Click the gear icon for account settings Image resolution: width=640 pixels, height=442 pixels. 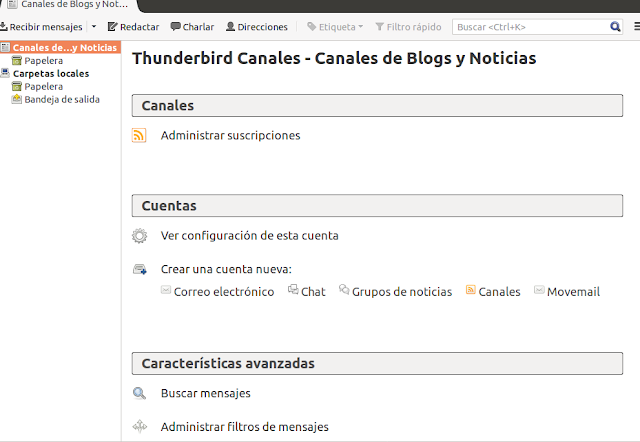click(139, 235)
